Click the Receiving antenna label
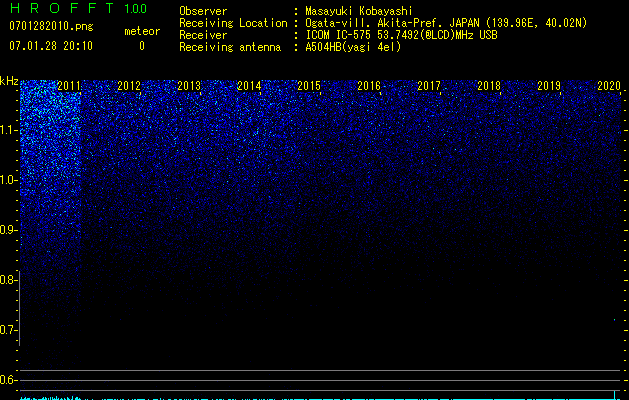The height and width of the screenshot is (400, 629). 230,47
